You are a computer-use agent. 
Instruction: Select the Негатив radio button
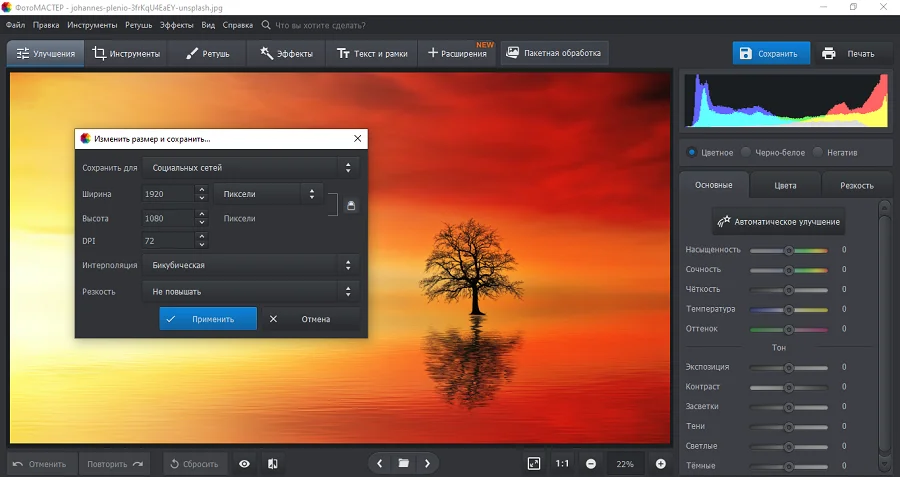click(818, 153)
